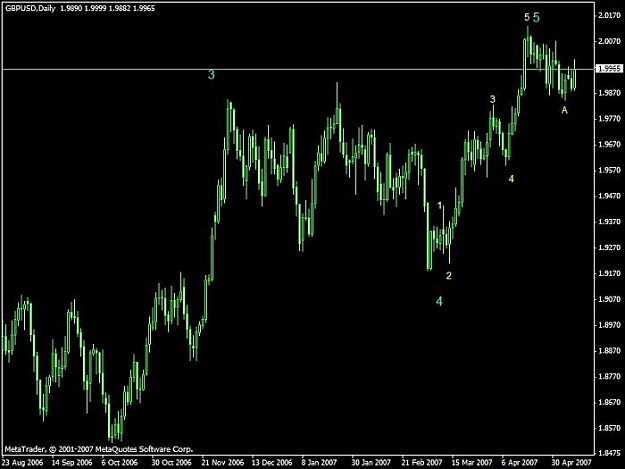Click the 6 Oct 2006 date label
The height and width of the screenshot is (469, 625).
[120, 463]
